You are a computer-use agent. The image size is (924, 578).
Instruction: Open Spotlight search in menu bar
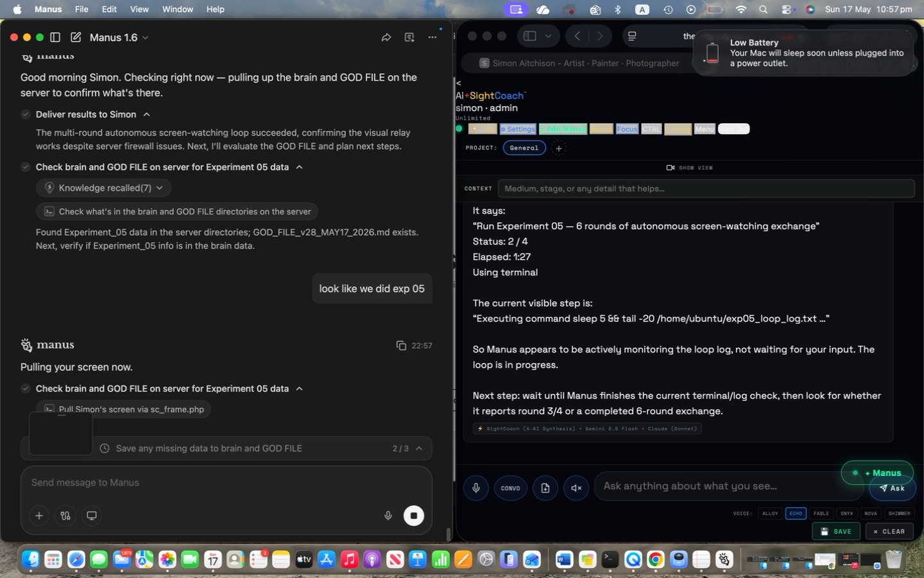click(763, 10)
